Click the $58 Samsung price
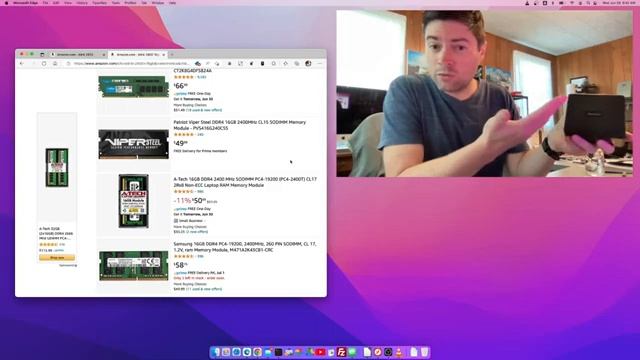 tap(181, 265)
